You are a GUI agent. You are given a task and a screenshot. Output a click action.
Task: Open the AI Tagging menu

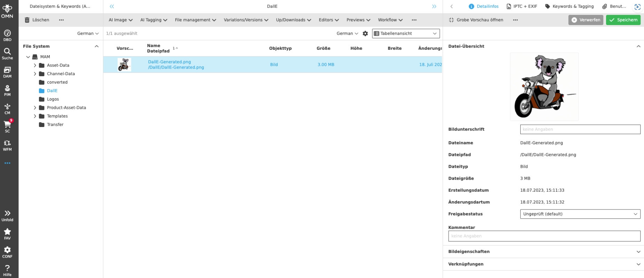(154, 20)
